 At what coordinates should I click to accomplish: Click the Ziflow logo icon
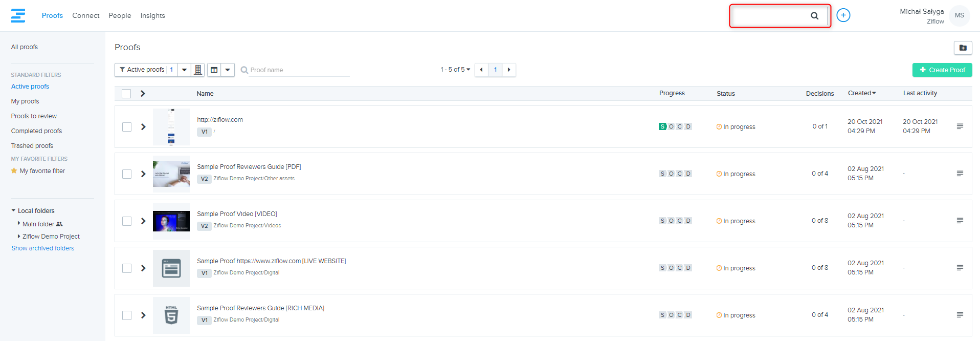pyautogui.click(x=18, y=15)
